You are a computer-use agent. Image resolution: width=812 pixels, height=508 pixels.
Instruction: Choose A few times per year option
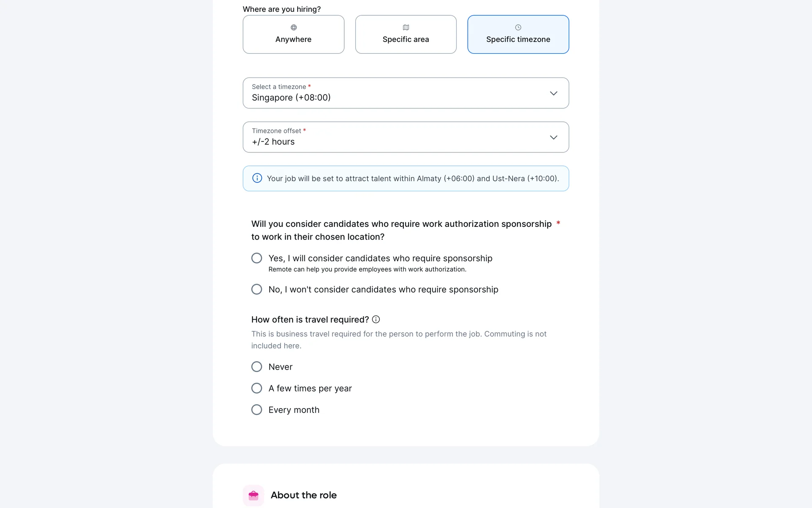(257, 388)
